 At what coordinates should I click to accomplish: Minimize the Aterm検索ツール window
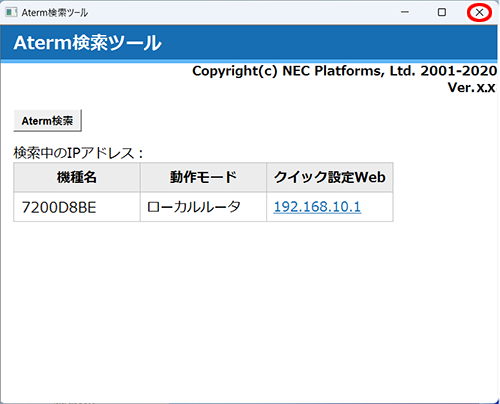pyautogui.click(x=405, y=12)
